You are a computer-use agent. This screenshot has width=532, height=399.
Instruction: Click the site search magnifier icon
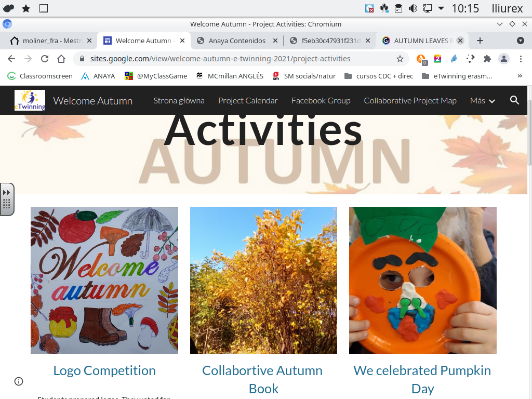[x=514, y=100]
